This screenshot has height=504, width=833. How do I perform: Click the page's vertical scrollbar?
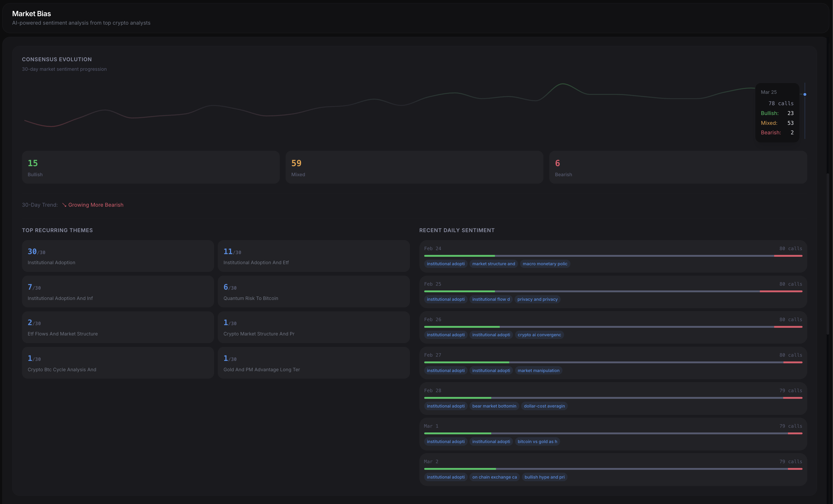click(x=828, y=254)
